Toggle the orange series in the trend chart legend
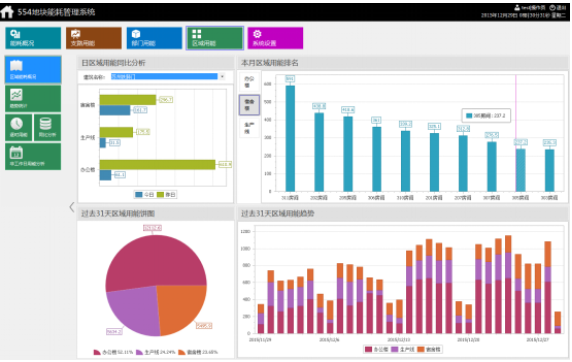 pos(429,349)
